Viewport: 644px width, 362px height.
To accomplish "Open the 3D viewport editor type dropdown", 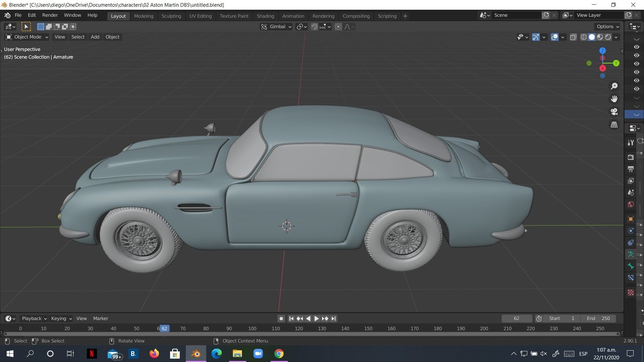I will (x=10, y=26).
